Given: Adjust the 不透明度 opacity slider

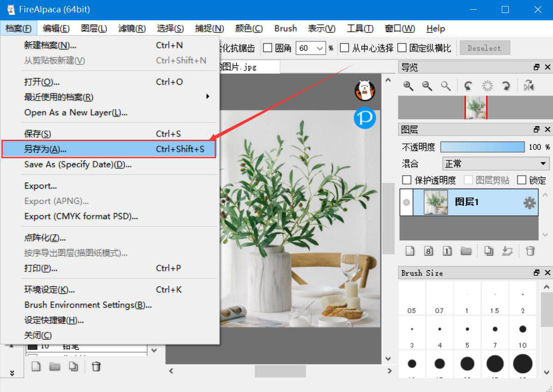Looking at the screenshot, I should 482,147.
